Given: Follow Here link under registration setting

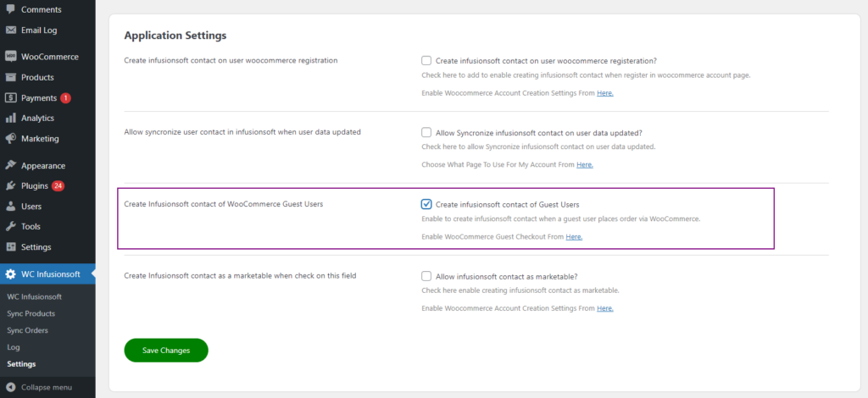Looking at the screenshot, I should click(605, 93).
